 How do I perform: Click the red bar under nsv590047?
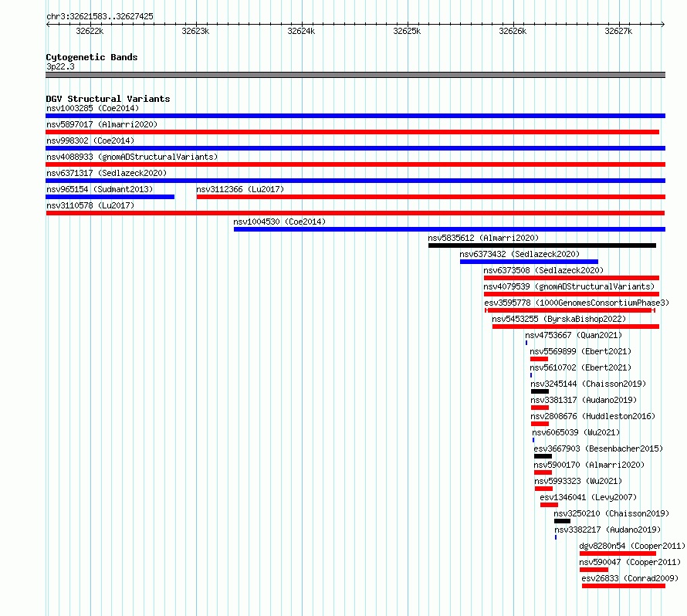coord(594,570)
